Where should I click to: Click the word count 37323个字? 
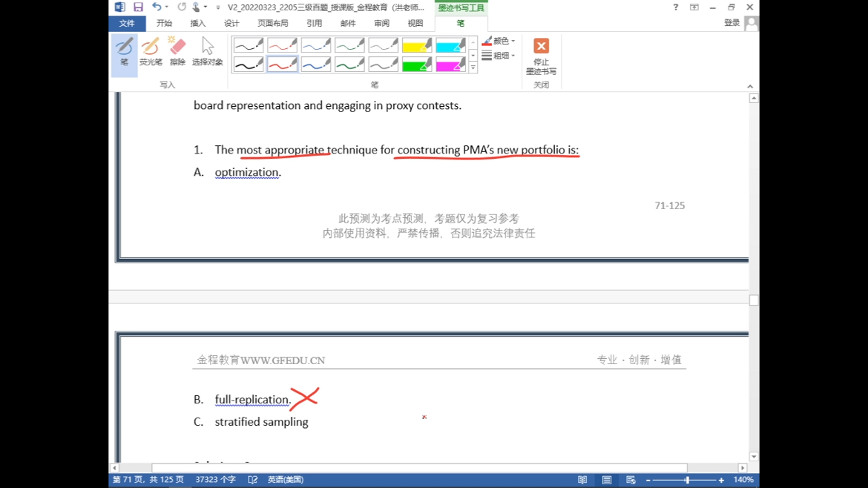pos(215,480)
